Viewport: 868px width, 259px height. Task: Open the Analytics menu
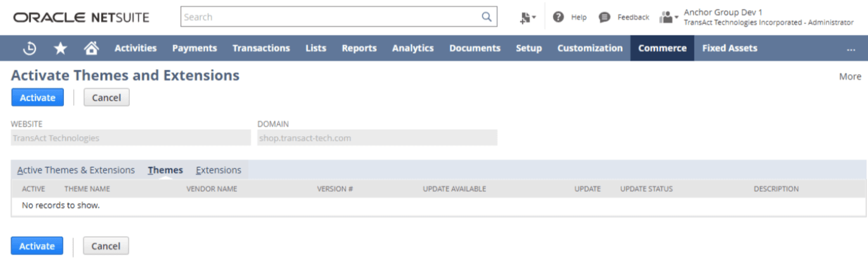coord(413,48)
